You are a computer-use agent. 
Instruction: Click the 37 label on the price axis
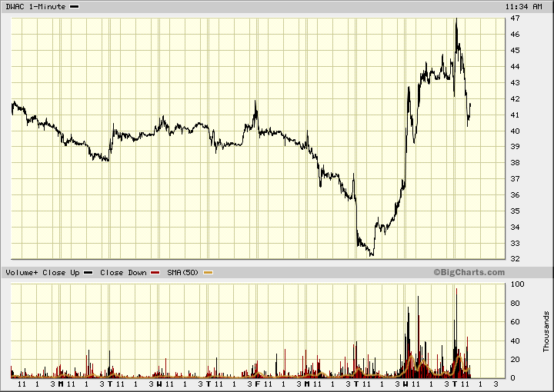tap(515, 179)
